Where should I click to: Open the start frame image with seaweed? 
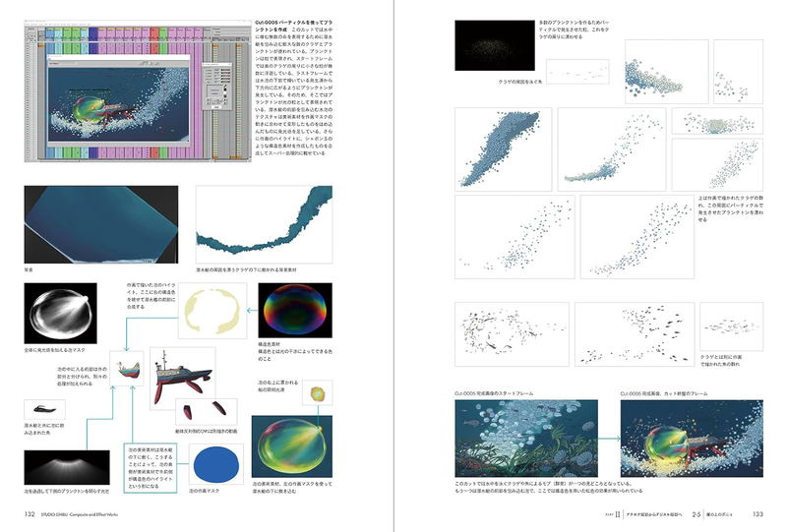tap(526, 439)
